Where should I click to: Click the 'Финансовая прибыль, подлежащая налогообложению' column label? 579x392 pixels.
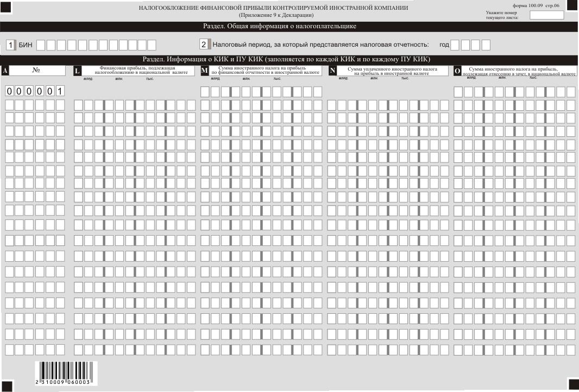point(137,71)
